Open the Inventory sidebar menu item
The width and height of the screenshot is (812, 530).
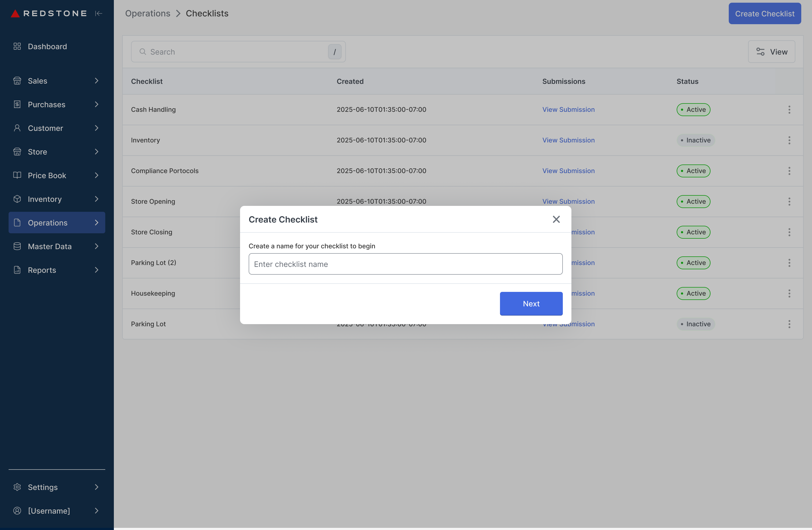click(x=45, y=199)
